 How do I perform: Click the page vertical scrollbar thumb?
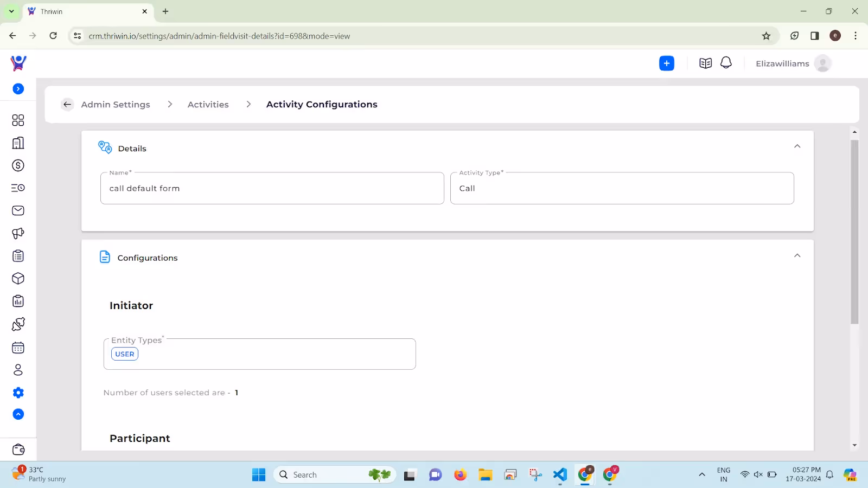[x=854, y=232]
